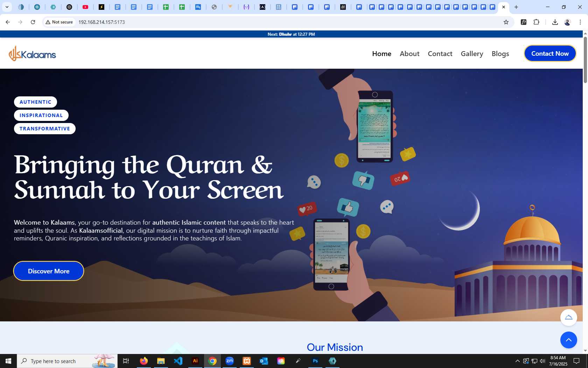This screenshot has width=588, height=368.
Task: Open Zoom from the taskbar
Action: tap(230, 361)
